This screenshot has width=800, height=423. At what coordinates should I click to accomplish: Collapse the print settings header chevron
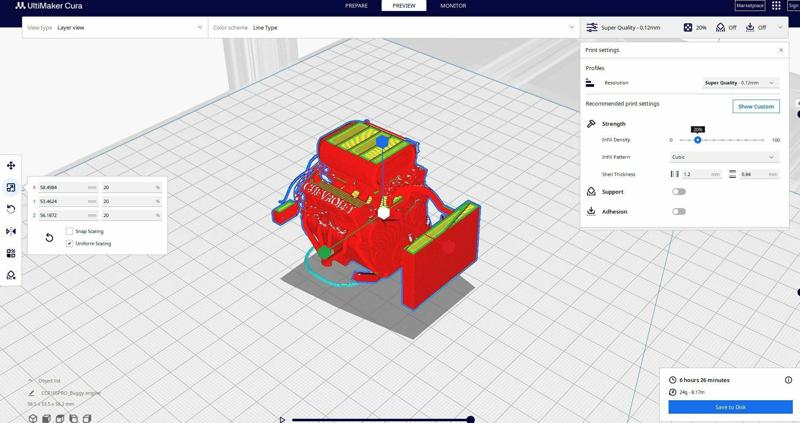[780, 28]
